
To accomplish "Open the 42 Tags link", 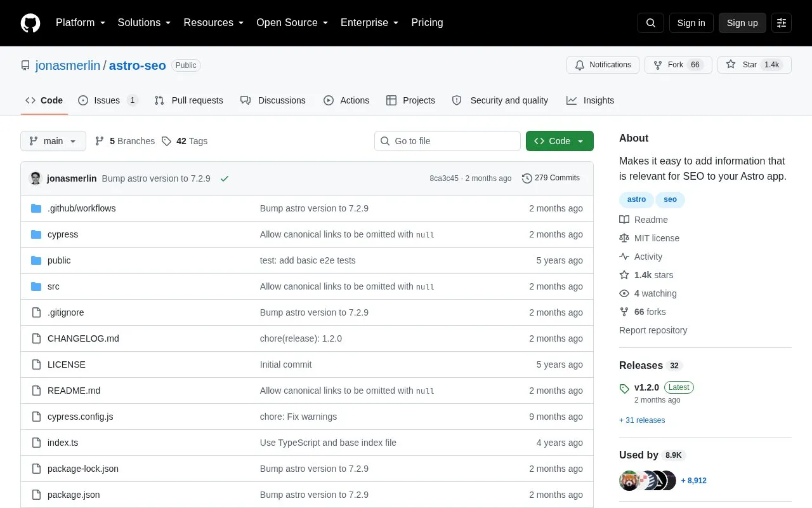I will click(x=185, y=141).
